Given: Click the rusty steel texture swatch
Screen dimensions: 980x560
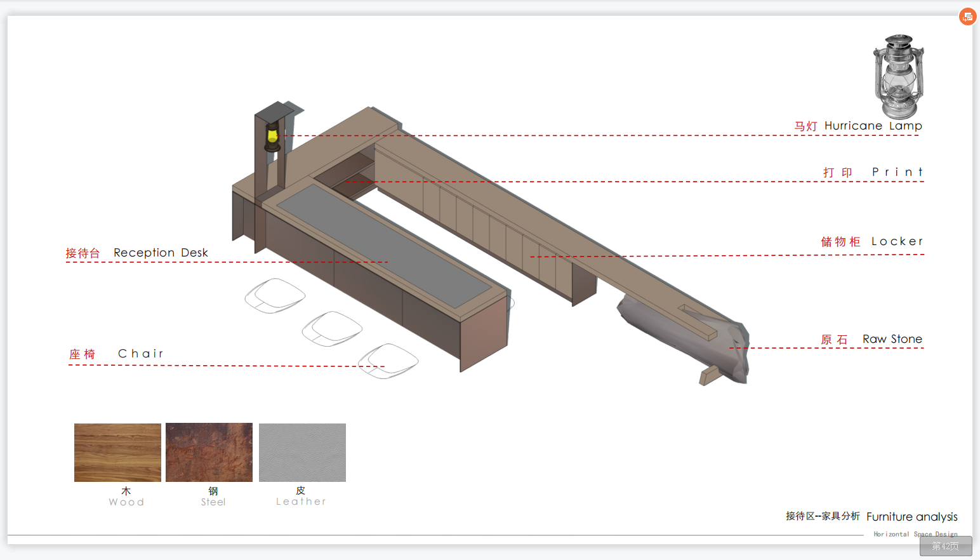Looking at the screenshot, I should (x=209, y=453).
